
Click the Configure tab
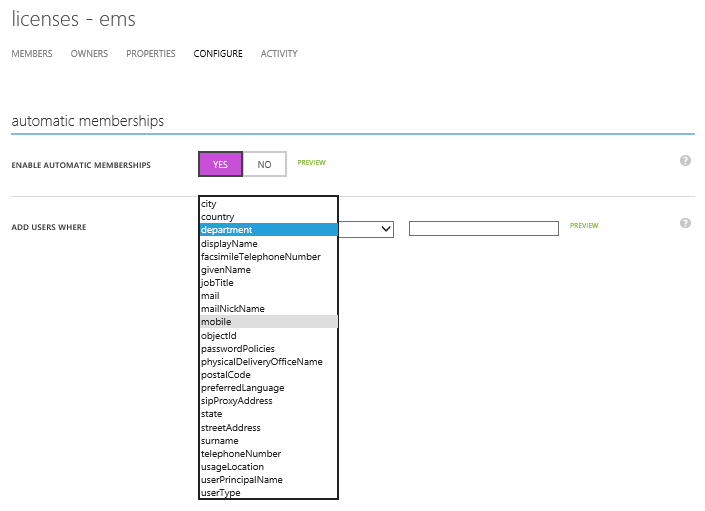[x=218, y=54]
